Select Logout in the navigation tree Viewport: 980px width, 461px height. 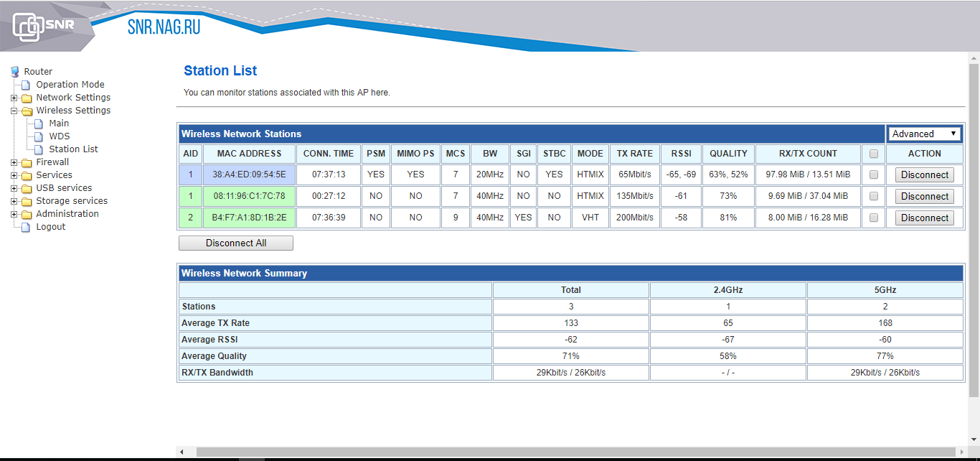51,227
